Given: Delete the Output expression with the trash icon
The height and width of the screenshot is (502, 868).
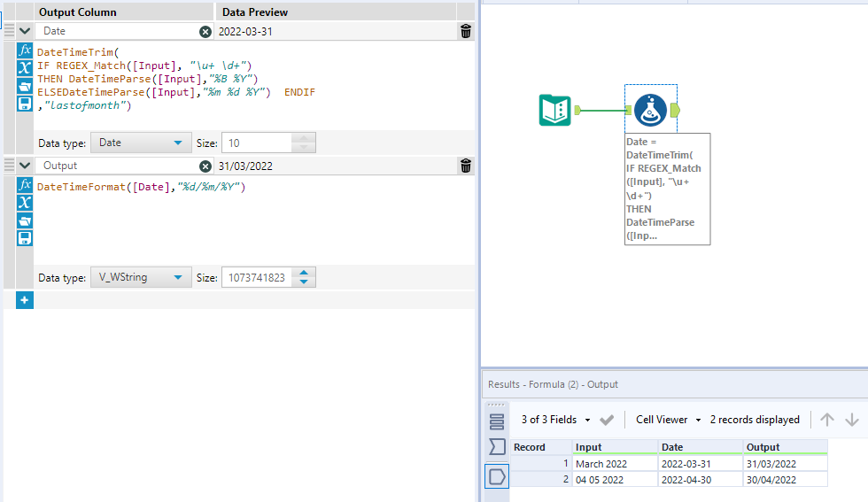Looking at the screenshot, I should coord(466,166).
